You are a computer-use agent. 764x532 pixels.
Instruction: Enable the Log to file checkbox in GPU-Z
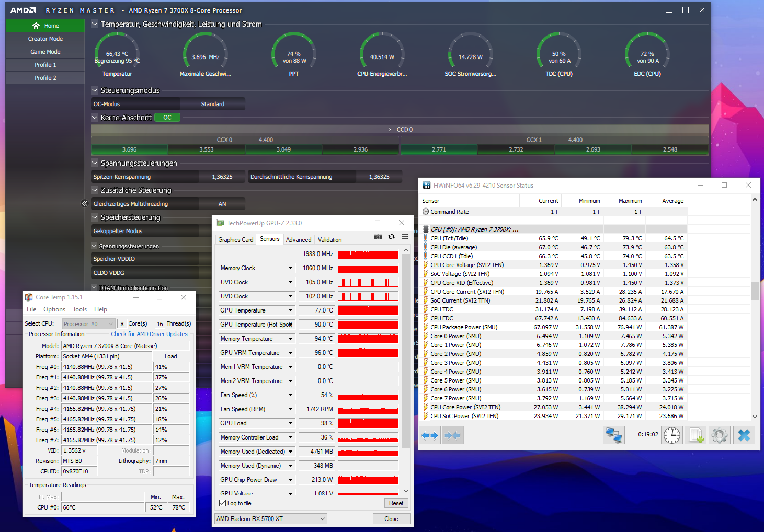(223, 503)
